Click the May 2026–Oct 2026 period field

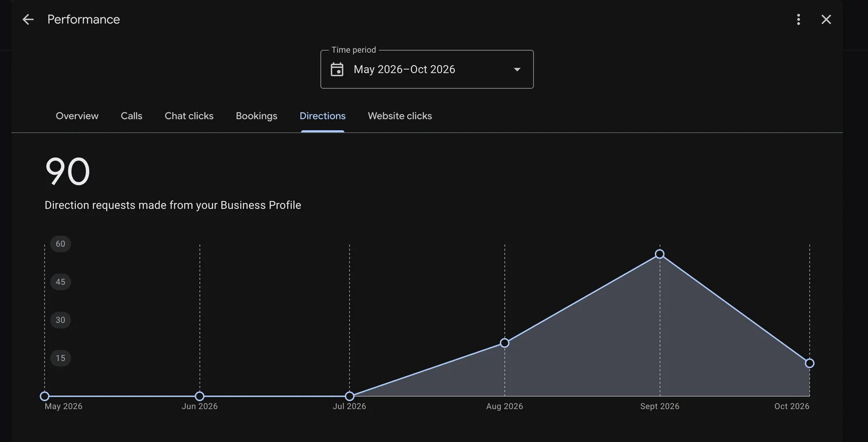pos(427,69)
